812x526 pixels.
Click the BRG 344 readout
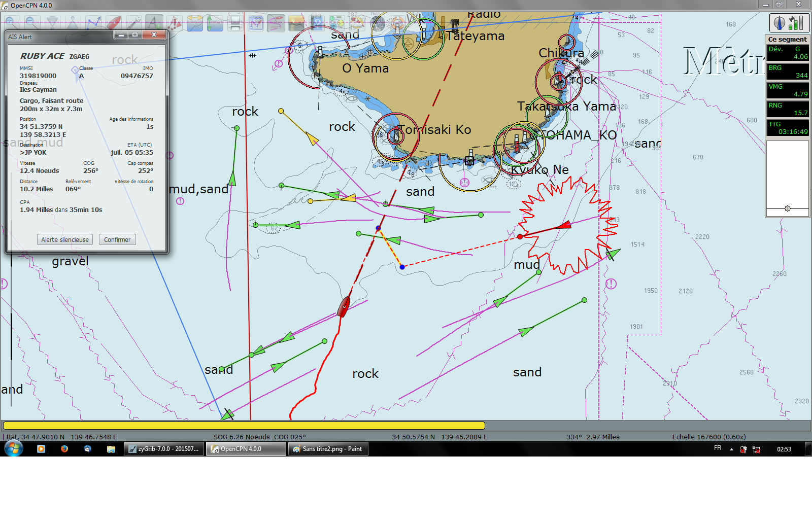coord(788,72)
